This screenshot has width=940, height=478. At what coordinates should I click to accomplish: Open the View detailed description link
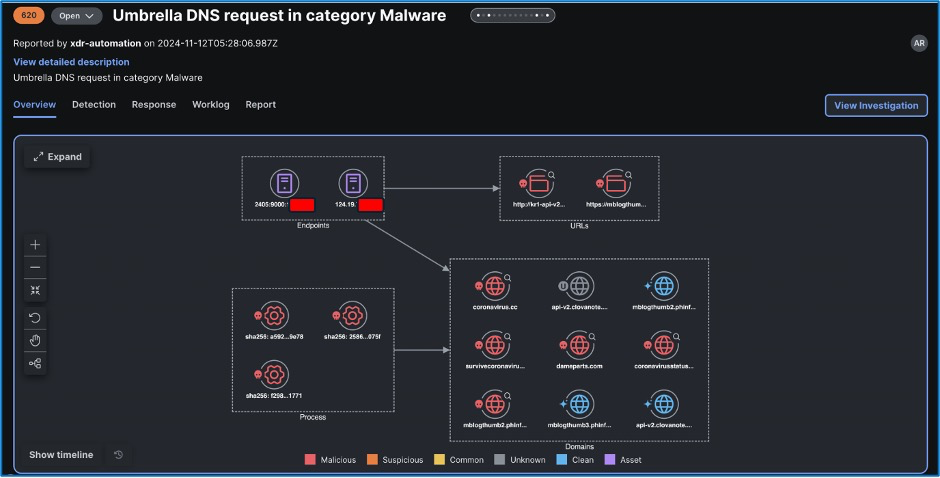(71, 62)
